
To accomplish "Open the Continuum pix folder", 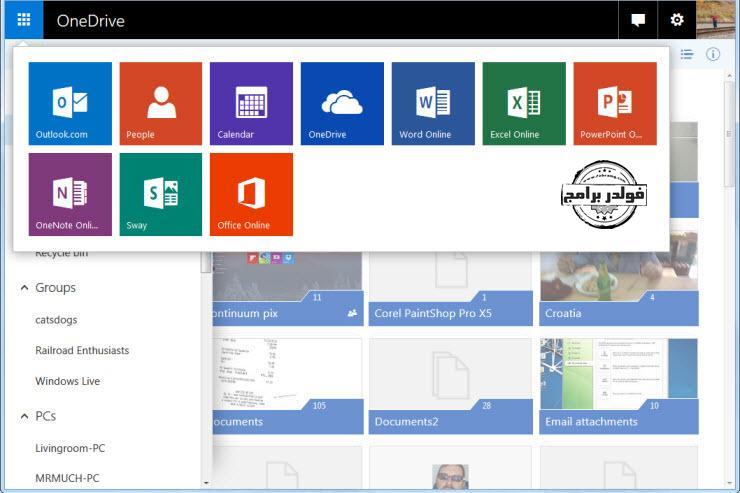I will pos(288,288).
